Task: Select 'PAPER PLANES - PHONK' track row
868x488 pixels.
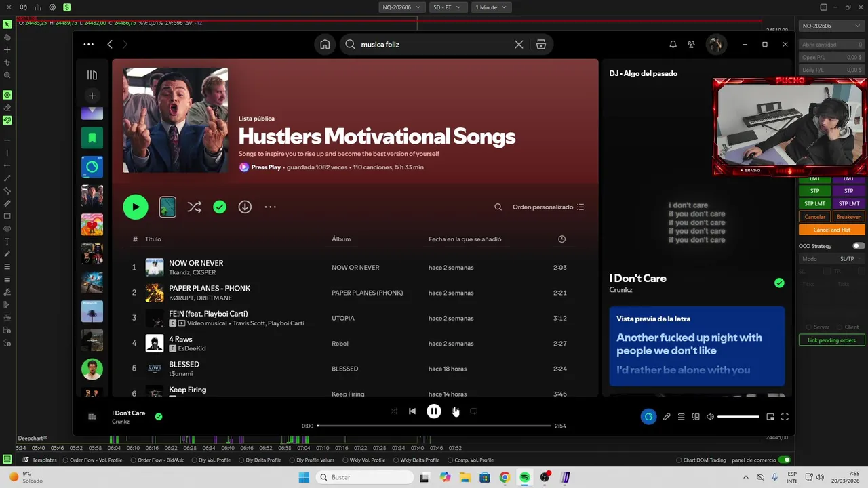Action: (356, 292)
